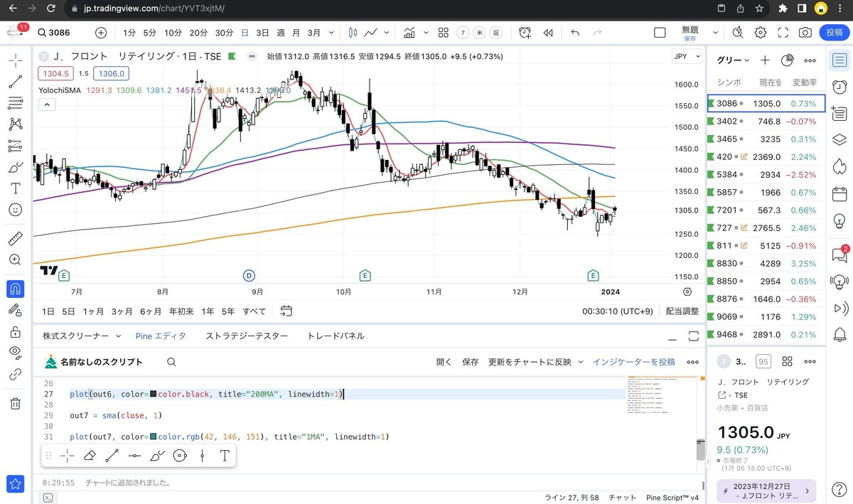The width and height of the screenshot is (853, 504).
Task: Collapse the indicator legend chevron
Action: (x=46, y=104)
